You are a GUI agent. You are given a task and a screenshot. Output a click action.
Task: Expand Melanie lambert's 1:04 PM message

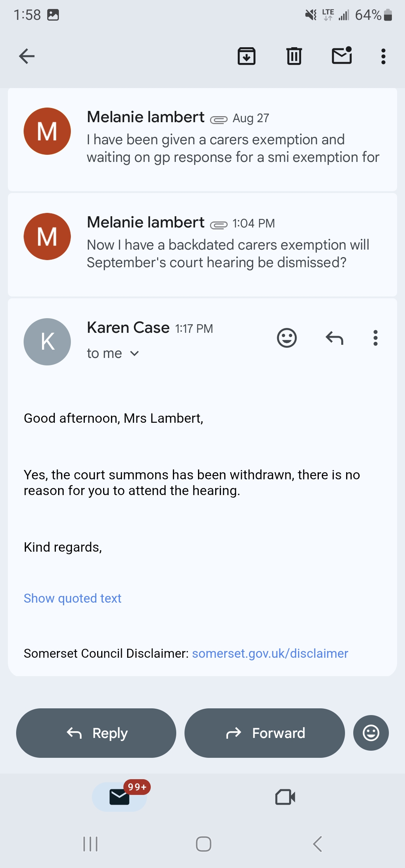coord(202,245)
